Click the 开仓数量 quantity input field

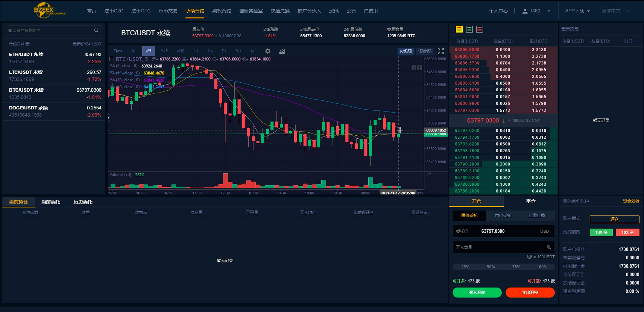[x=504, y=247]
